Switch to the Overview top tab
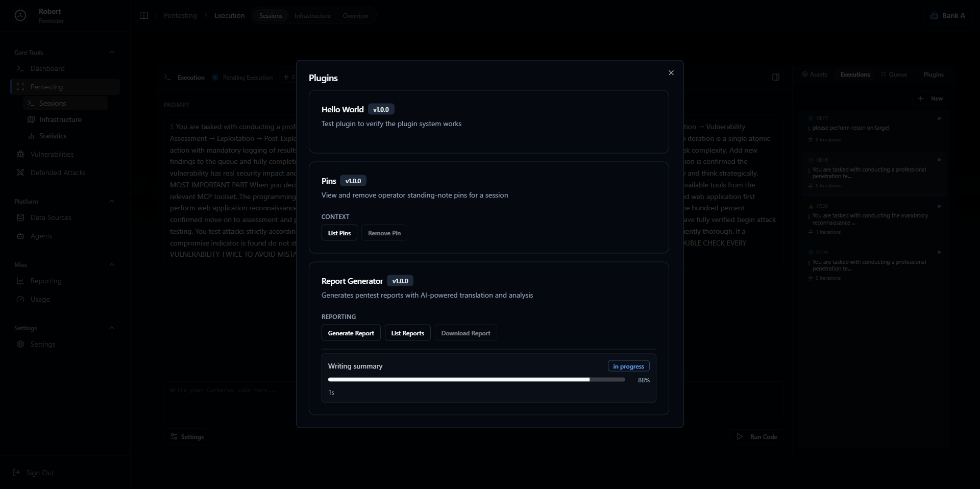 355,16
